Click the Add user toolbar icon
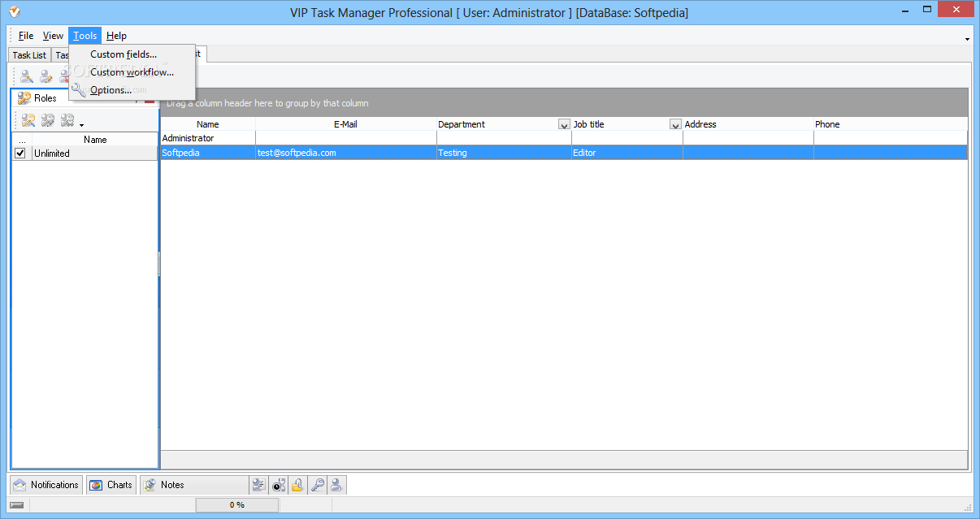The width and height of the screenshot is (980, 519). tap(27, 77)
